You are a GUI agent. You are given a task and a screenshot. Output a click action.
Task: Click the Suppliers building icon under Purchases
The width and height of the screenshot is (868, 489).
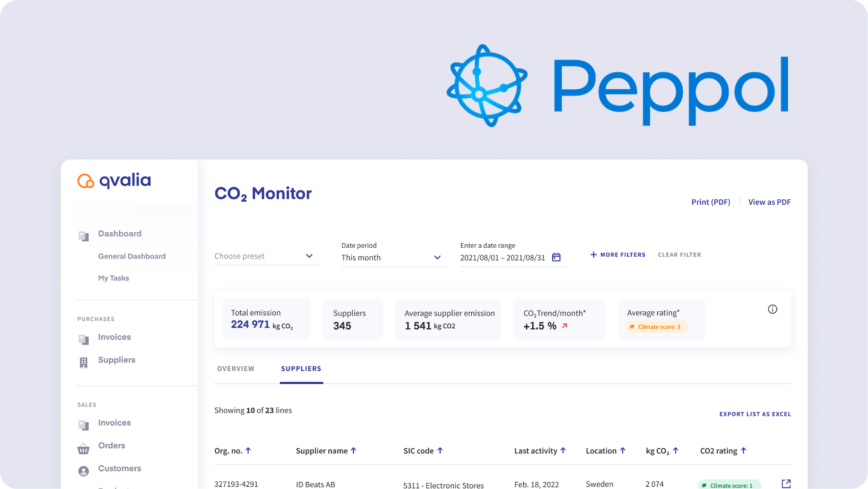(84, 362)
